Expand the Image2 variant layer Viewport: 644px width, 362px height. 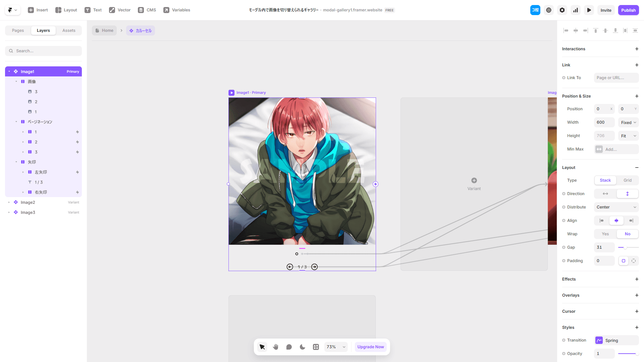(9, 202)
